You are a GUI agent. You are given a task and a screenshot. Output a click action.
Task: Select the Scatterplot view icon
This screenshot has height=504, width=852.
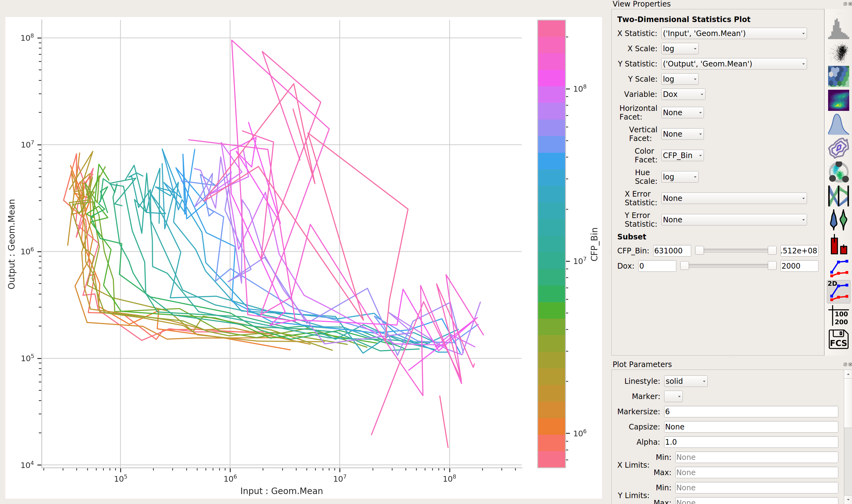(x=838, y=53)
